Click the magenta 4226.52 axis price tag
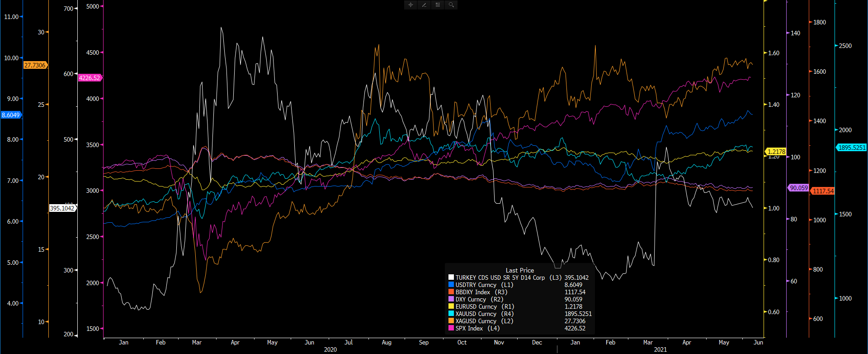Screen dimensions: 868x354 tap(90, 78)
